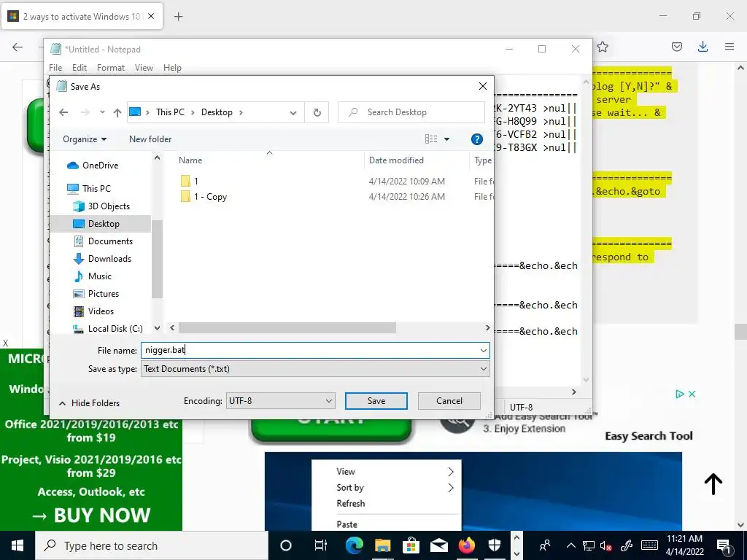The image size is (747, 560).
Task: Click the Cancel button
Action: tap(449, 401)
